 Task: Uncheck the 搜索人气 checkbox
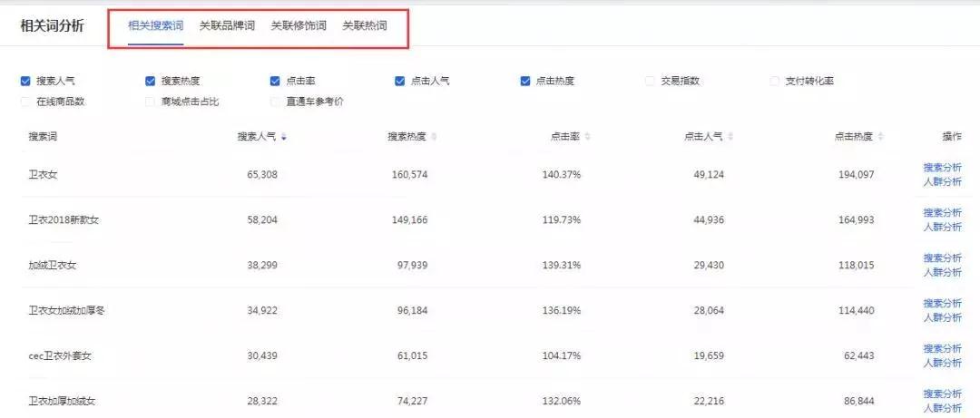[25, 81]
